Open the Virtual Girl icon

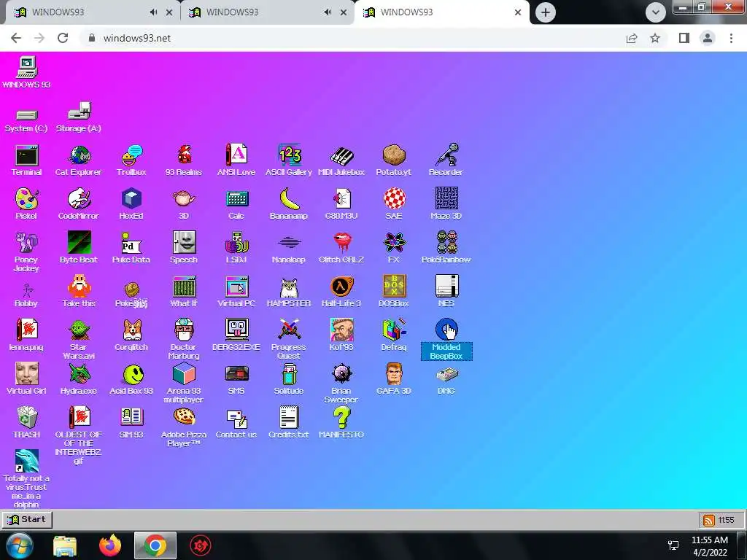click(27, 374)
